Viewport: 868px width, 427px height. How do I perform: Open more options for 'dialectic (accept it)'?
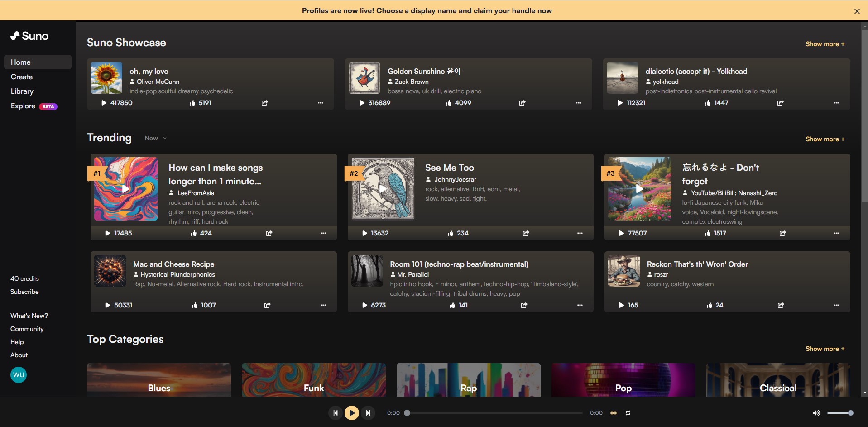pyautogui.click(x=837, y=103)
